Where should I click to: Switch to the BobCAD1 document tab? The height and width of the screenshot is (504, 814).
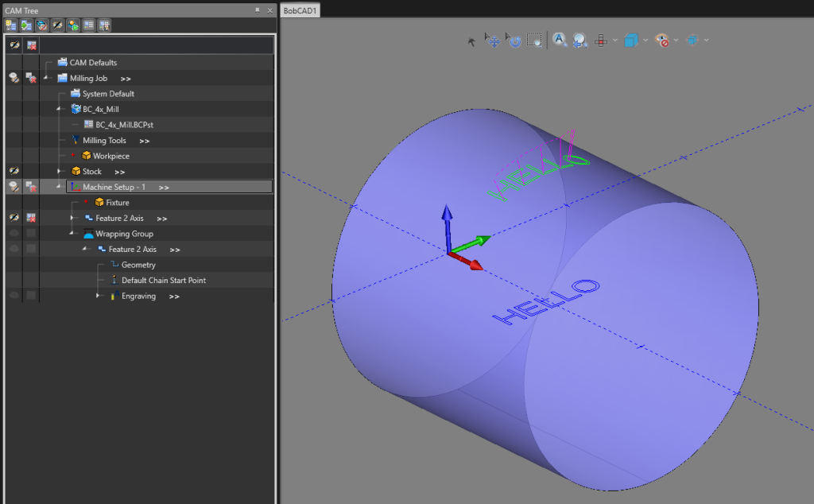coord(298,10)
